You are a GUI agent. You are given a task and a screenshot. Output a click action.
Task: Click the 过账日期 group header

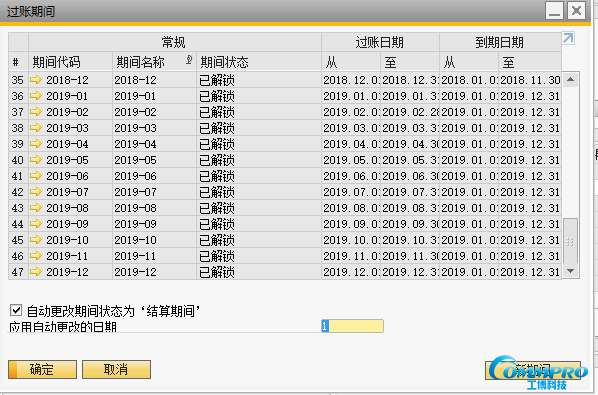(380, 42)
